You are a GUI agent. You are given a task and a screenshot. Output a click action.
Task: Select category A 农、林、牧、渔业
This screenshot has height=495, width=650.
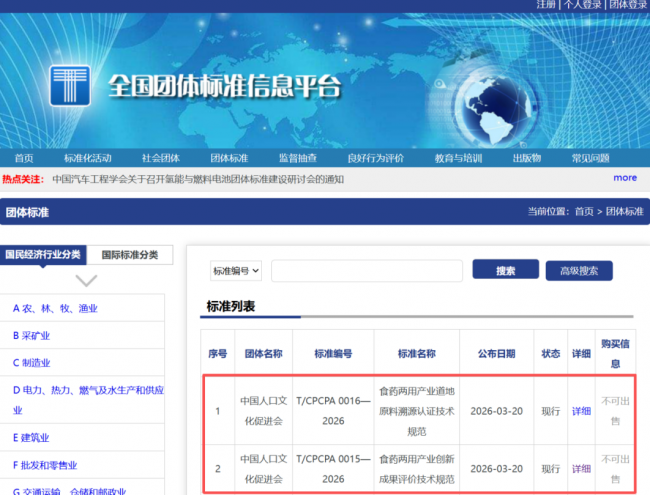[x=55, y=309]
